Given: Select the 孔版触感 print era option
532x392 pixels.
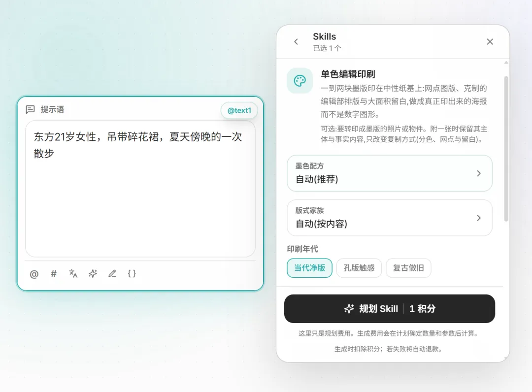Looking at the screenshot, I should 359,268.
